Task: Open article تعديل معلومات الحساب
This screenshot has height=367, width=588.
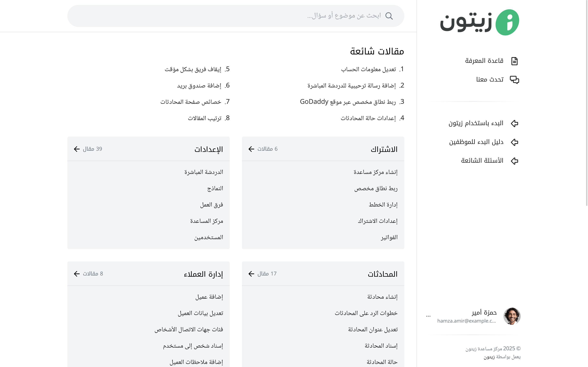Action: 368,69
